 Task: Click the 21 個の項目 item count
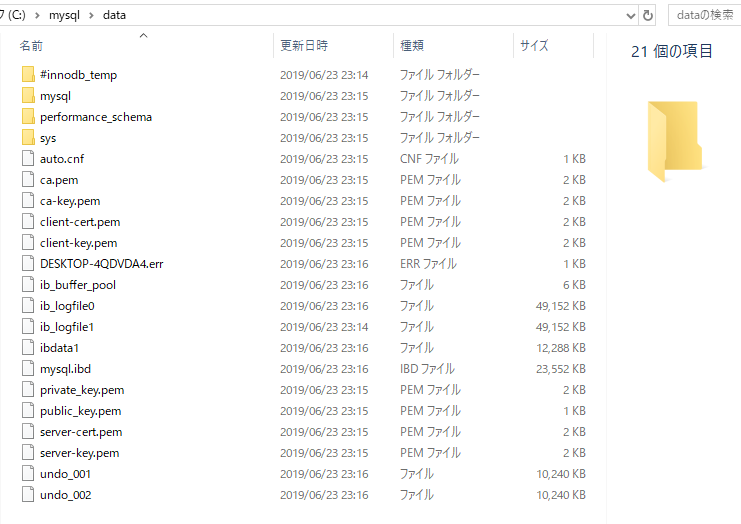672,51
